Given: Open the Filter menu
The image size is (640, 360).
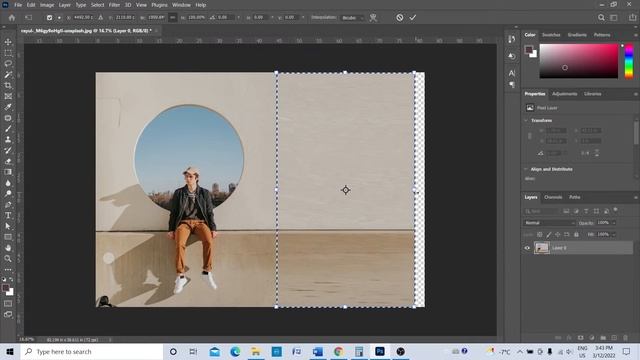Looking at the screenshot, I should [x=114, y=5].
